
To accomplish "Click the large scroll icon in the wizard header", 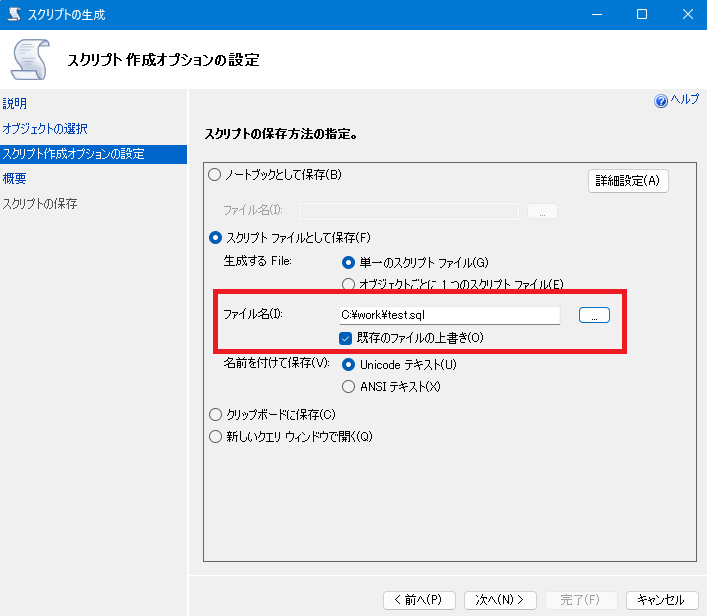I will pyautogui.click(x=30, y=60).
